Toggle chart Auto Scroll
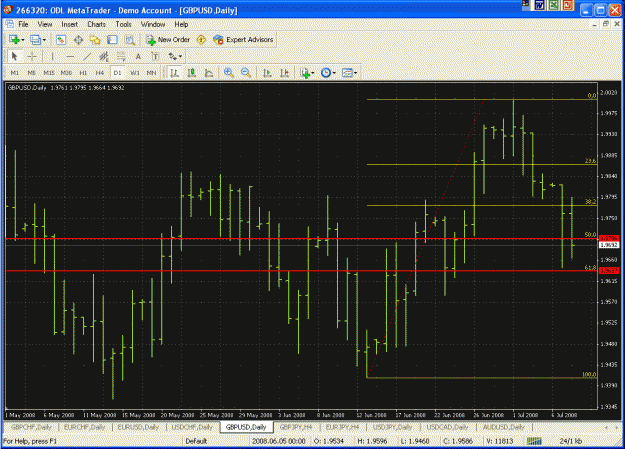Image resolution: width=625 pixels, height=449 pixels. pyautogui.click(x=267, y=73)
